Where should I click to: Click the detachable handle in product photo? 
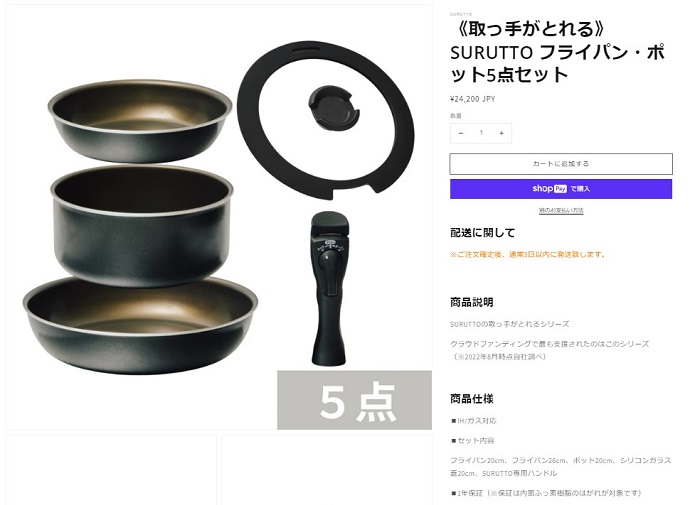click(328, 289)
